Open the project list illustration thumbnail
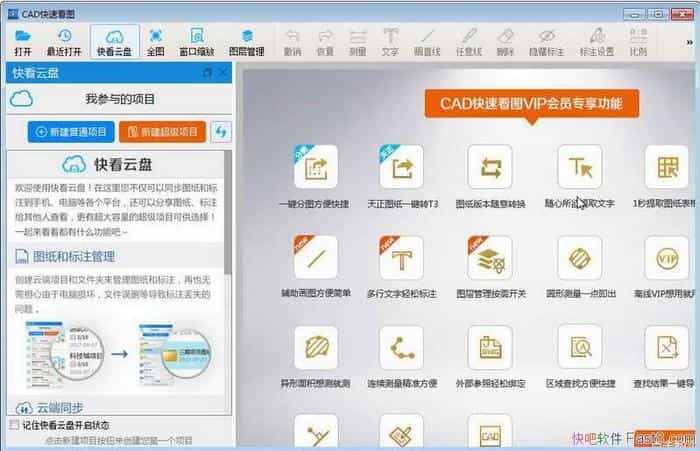700x451 pixels. [x=65, y=355]
